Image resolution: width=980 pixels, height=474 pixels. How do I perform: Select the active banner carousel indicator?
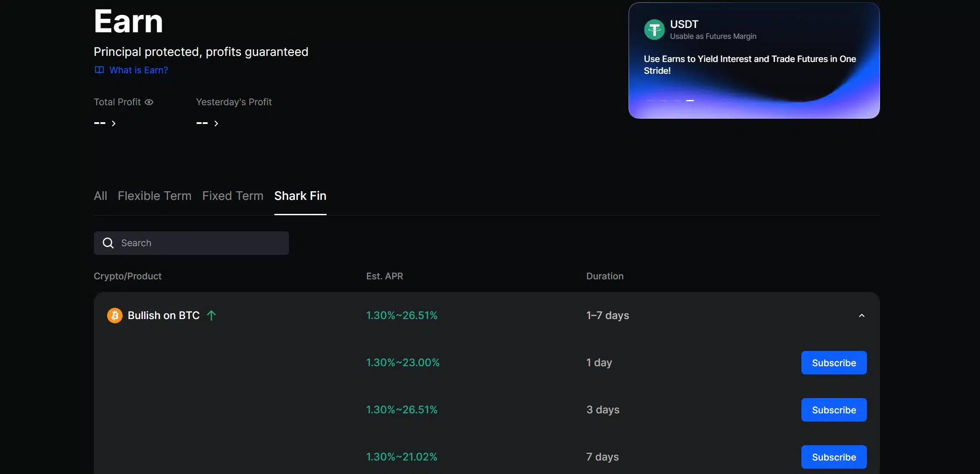point(690,101)
